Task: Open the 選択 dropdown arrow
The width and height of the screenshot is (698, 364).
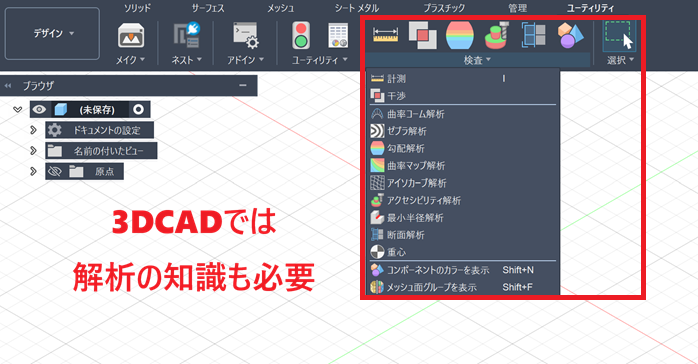Action: (x=632, y=59)
